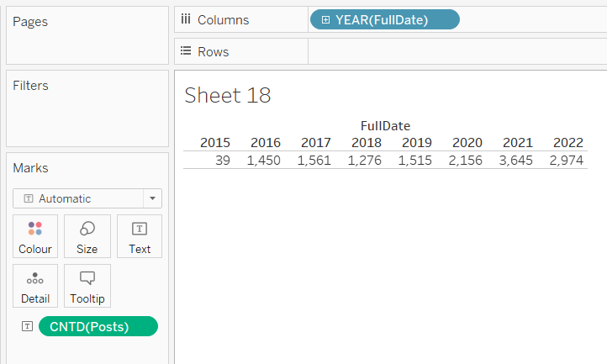Open the Detail marks card
Viewport: 607px width, 364px height.
tap(35, 286)
